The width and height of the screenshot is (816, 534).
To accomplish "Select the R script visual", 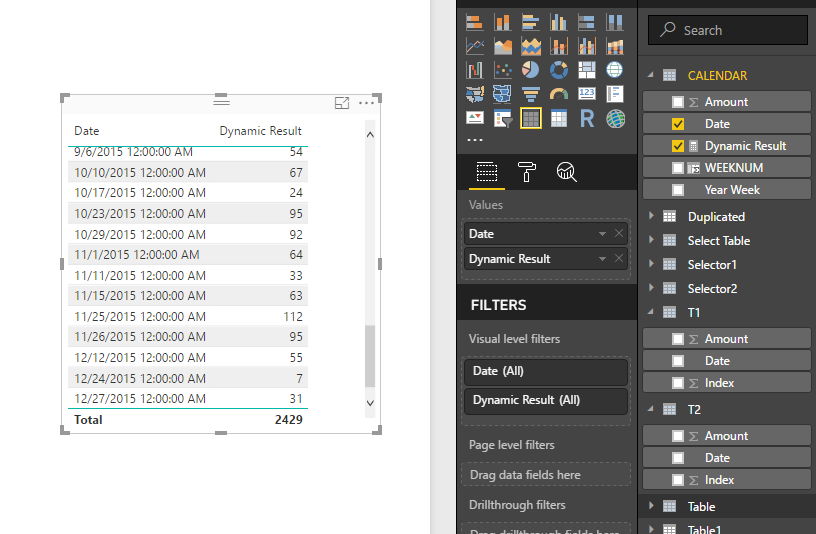I will coord(587,119).
